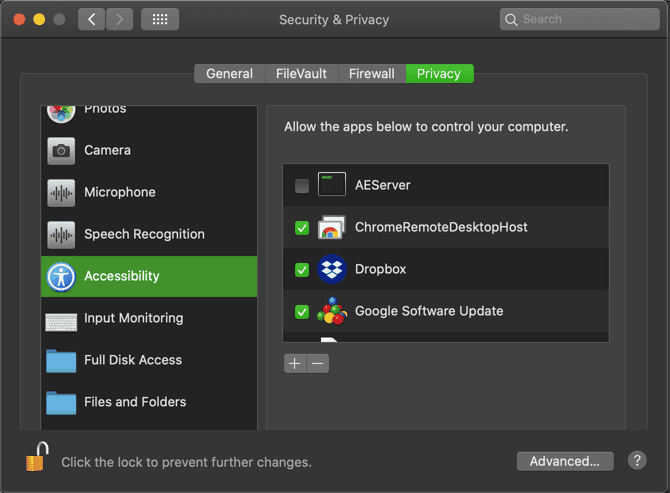Click the Advanced... button

pos(565,461)
